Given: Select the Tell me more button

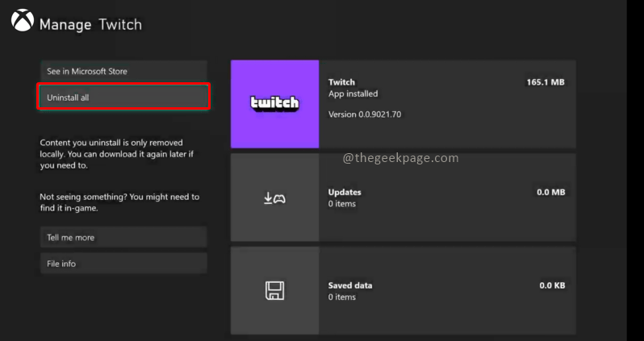Looking at the screenshot, I should click(123, 237).
